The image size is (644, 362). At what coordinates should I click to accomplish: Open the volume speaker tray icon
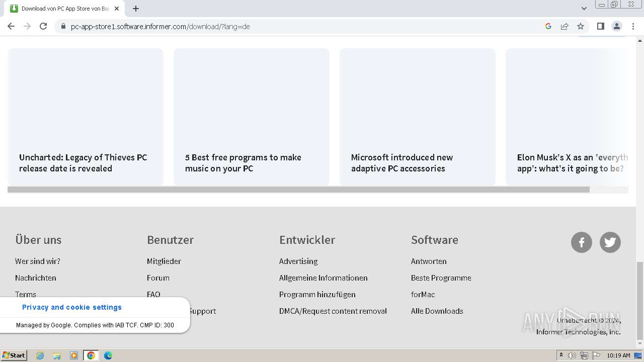(572, 355)
